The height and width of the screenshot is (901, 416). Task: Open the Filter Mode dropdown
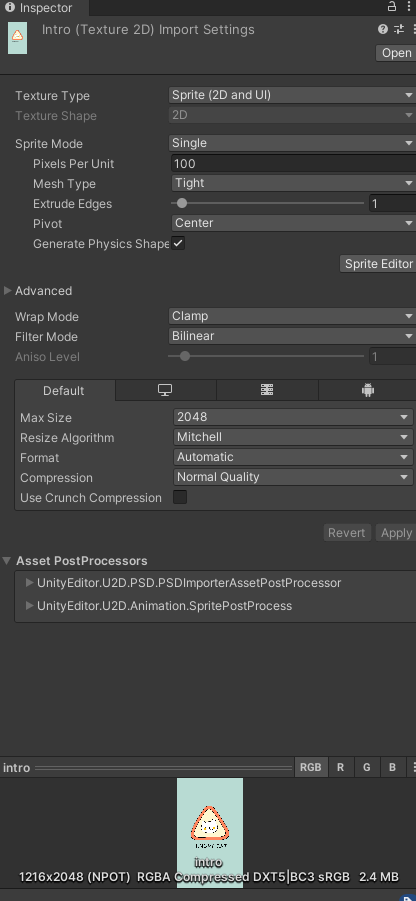[292, 336]
